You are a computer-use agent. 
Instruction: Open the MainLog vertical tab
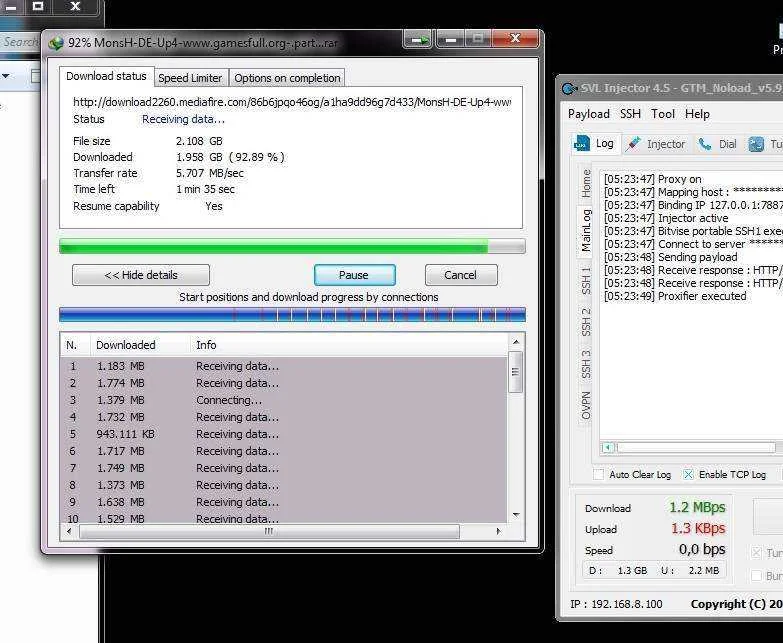[586, 231]
